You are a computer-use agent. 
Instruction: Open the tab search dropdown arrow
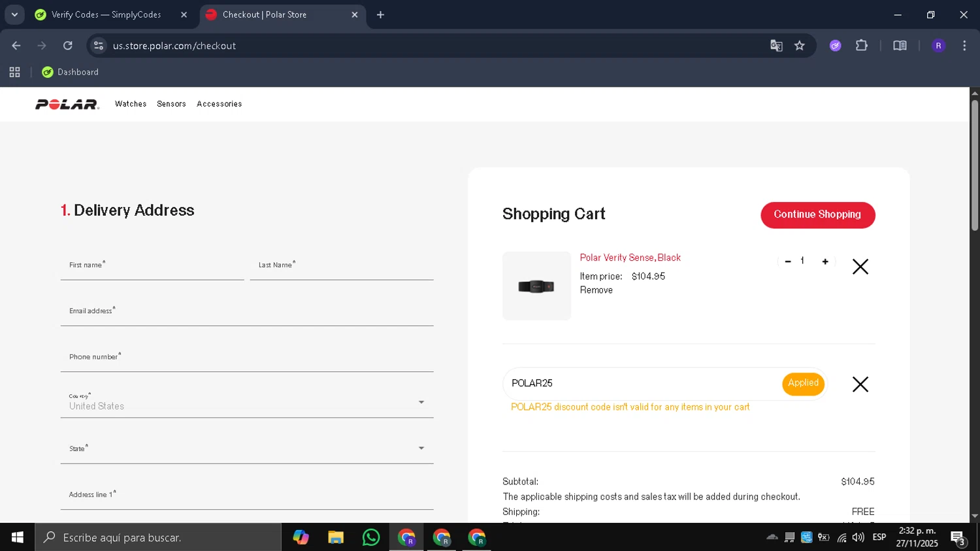14,14
